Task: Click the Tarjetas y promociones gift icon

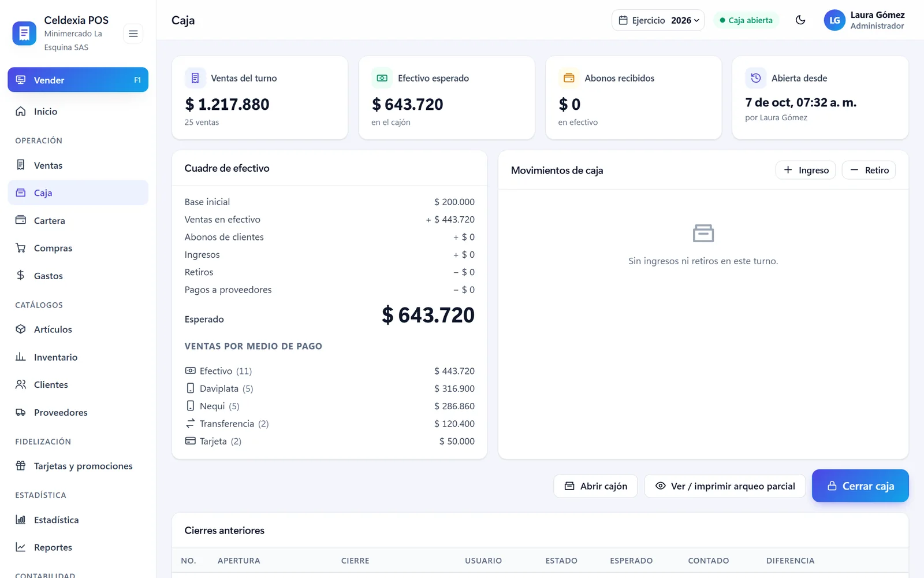Action: (21, 466)
